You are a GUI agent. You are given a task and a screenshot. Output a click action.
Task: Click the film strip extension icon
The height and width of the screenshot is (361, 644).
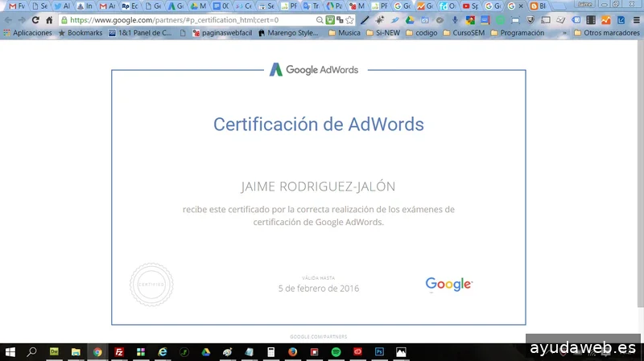click(591, 19)
